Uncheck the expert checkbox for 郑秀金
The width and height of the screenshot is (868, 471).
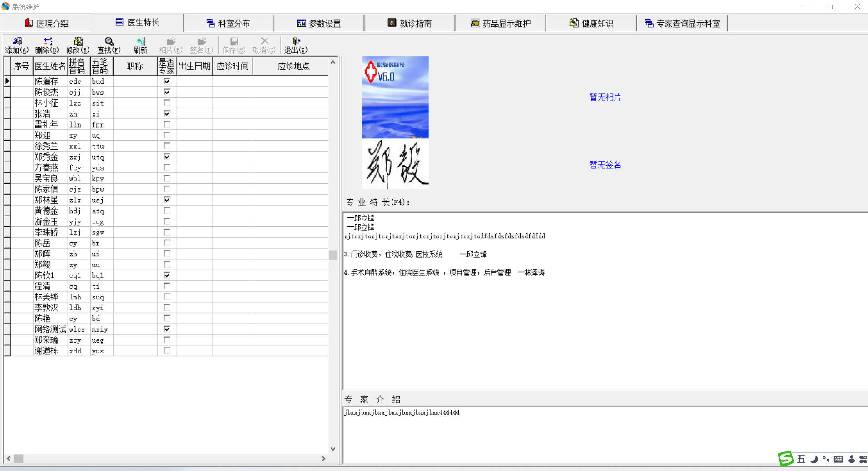click(x=167, y=157)
